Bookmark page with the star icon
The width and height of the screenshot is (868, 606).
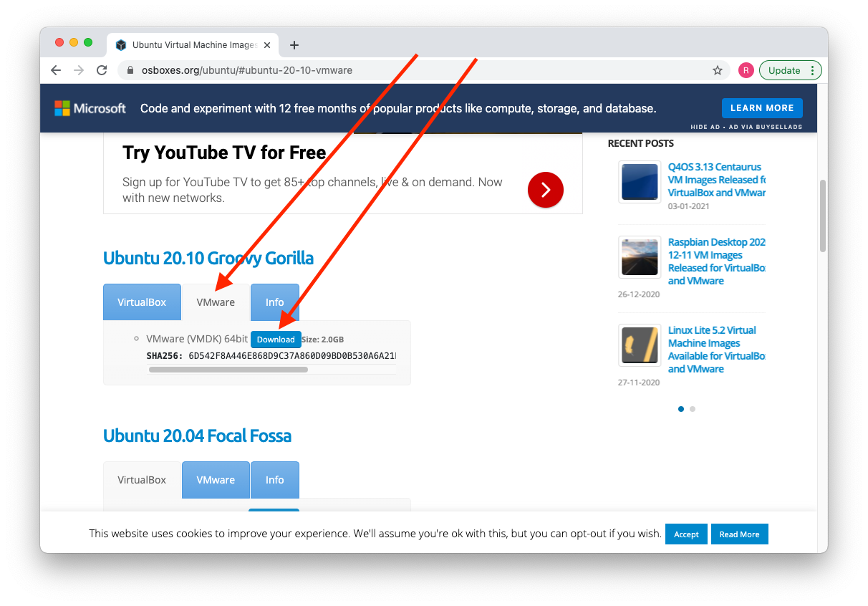[x=717, y=70]
